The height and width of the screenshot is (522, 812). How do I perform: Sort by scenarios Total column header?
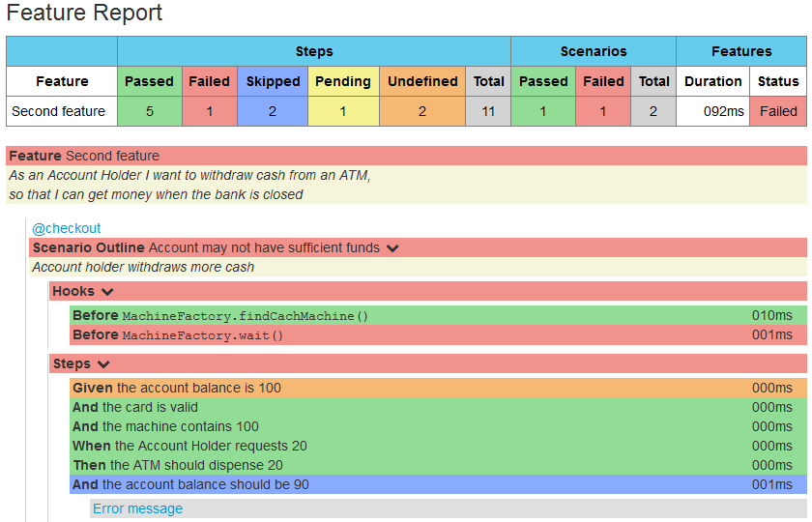pyautogui.click(x=653, y=81)
